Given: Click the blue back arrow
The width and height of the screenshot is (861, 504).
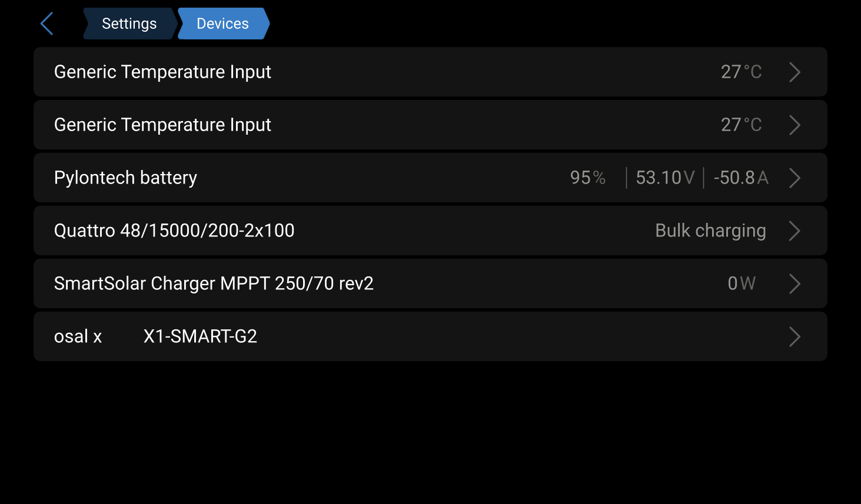Looking at the screenshot, I should coord(47,24).
